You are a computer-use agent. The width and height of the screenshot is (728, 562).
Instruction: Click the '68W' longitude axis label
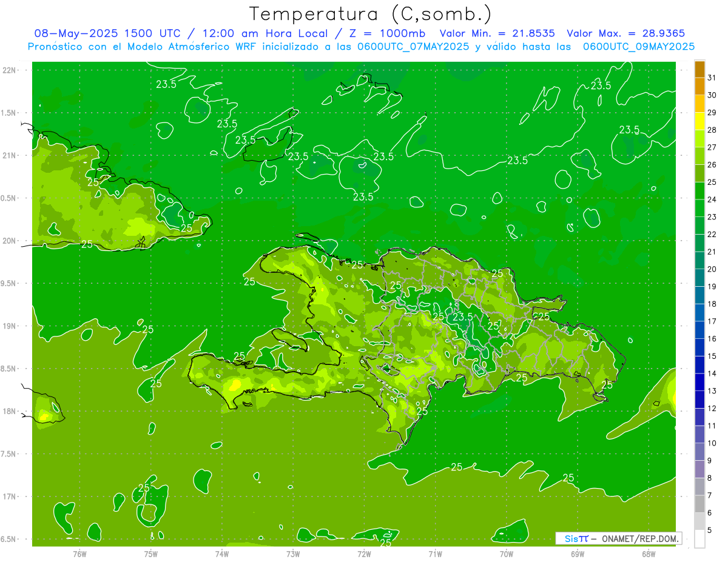click(x=649, y=554)
